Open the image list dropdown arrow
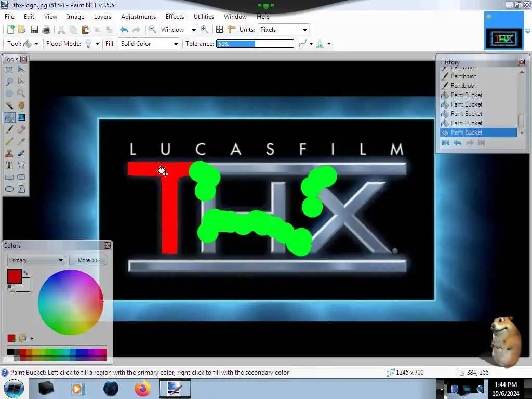532x399 pixels. 528,31
